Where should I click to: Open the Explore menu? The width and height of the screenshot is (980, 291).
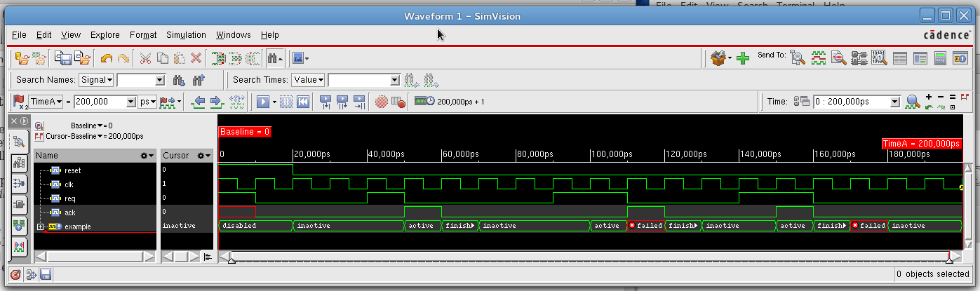[x=105, y=34]
